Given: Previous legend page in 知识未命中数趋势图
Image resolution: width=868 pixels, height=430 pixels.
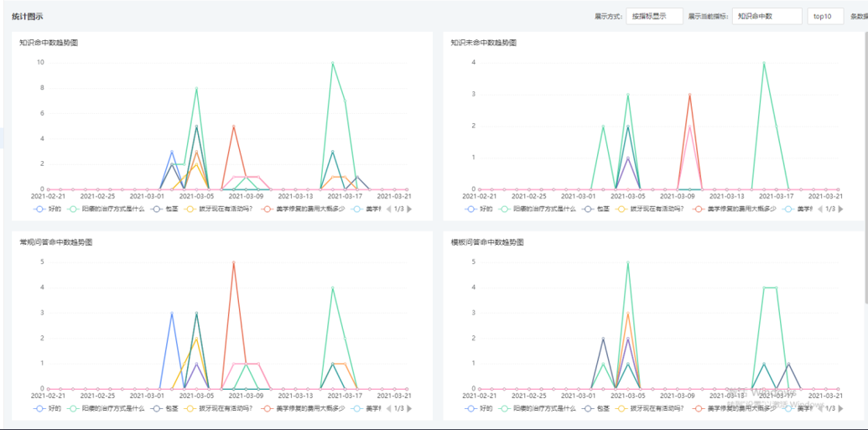Looking at the screenshot, I should click(819, 210).
